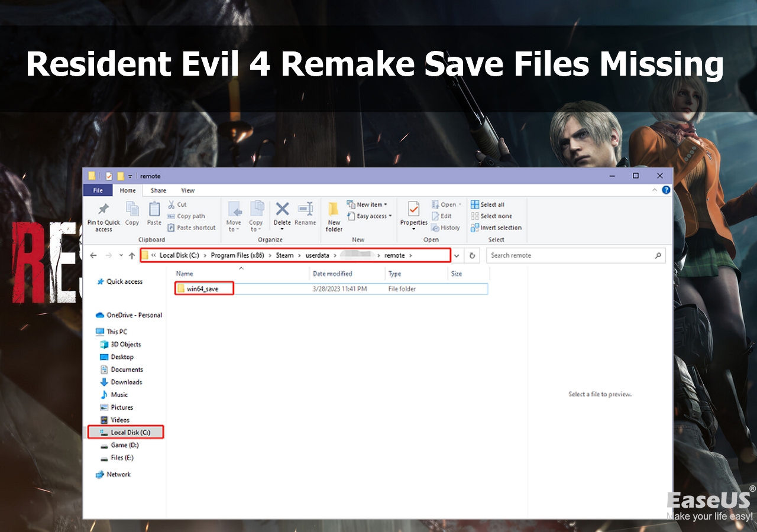Expand the address bar history dropdown
This screenshot has width=757, height=532.
coord(457,255)
